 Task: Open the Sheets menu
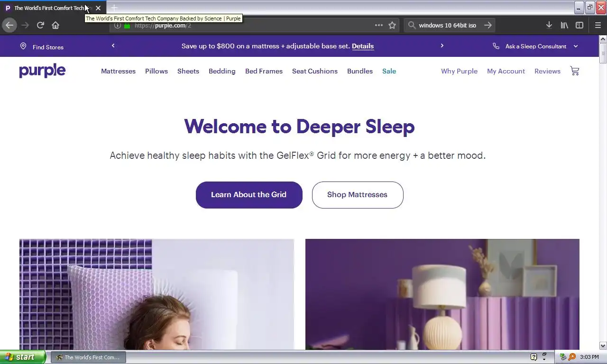pos(188,71)
